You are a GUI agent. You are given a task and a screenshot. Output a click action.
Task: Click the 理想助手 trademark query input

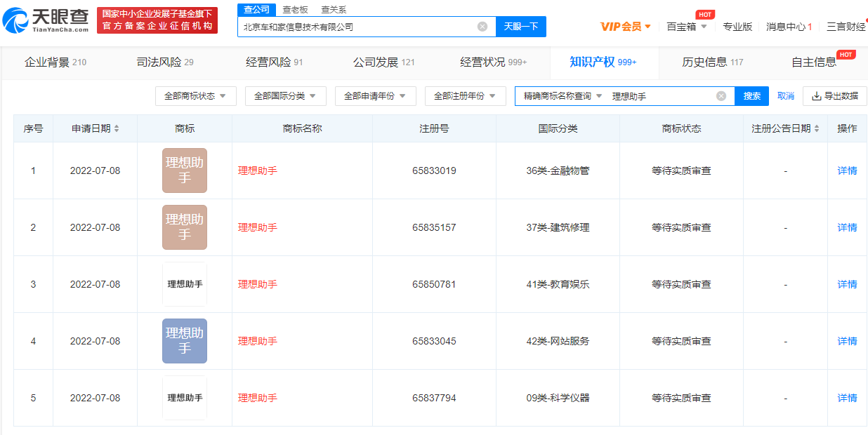(x=660, y=96)
